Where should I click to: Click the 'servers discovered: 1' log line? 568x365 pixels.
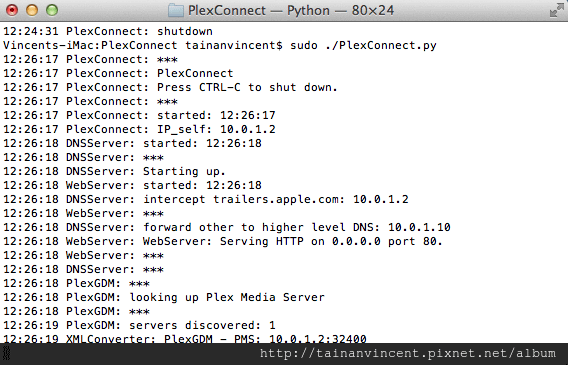click(x=139, y=325)
